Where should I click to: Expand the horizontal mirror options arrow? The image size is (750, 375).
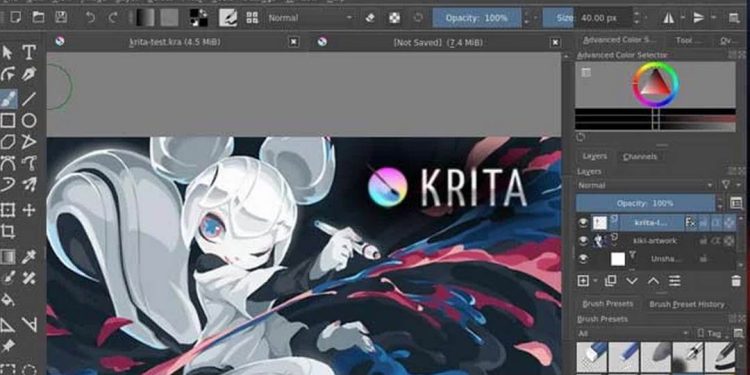[683, 18]
